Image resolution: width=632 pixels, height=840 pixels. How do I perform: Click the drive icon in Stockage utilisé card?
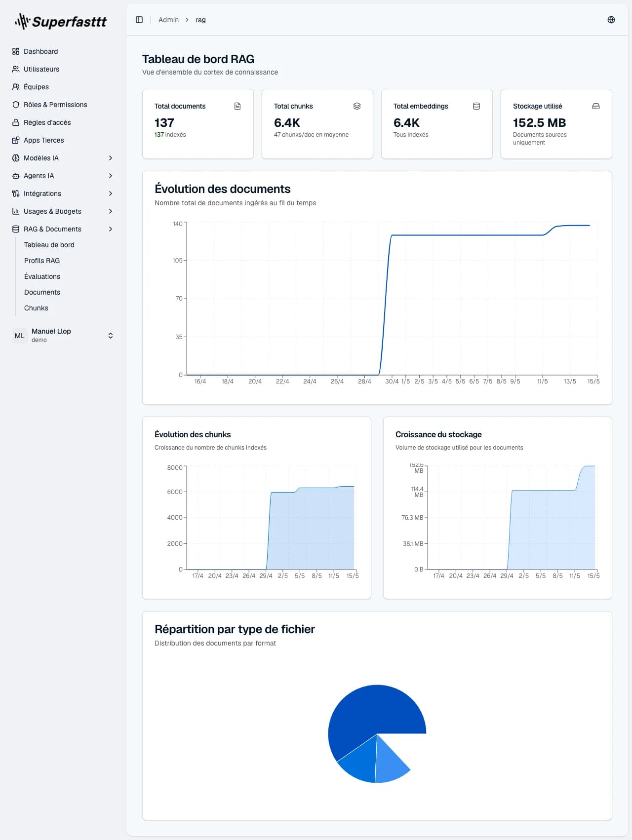coord(596,106)
